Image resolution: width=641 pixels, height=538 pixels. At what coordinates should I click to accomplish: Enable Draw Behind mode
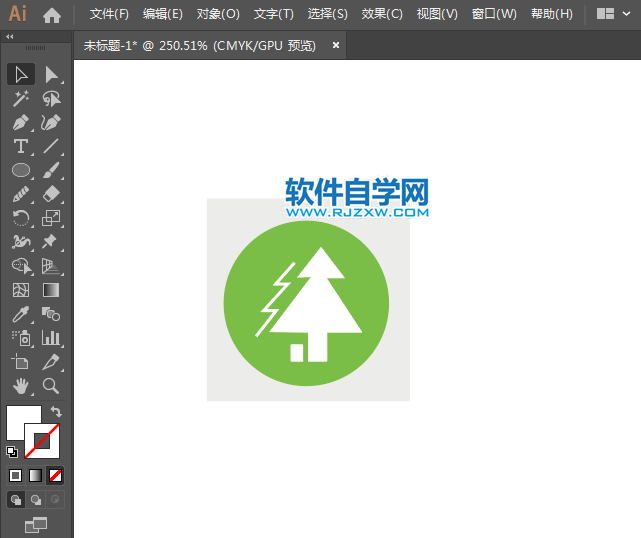(36, 500)
